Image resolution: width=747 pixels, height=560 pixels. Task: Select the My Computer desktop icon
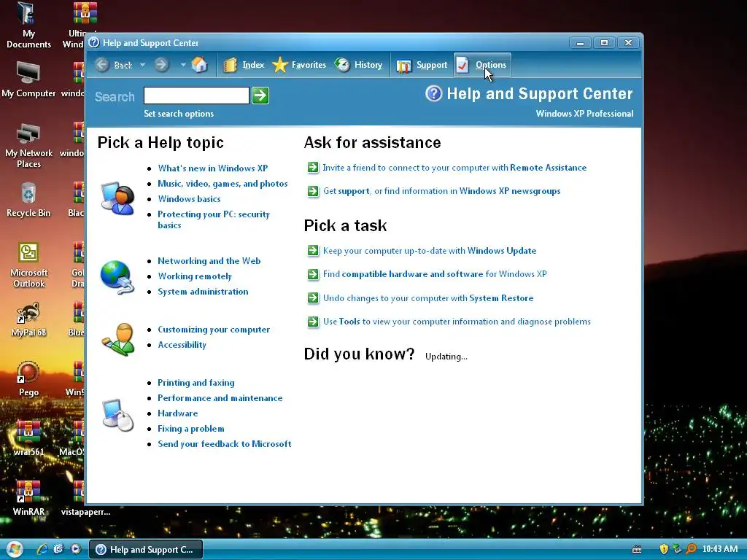click(28, 79)
